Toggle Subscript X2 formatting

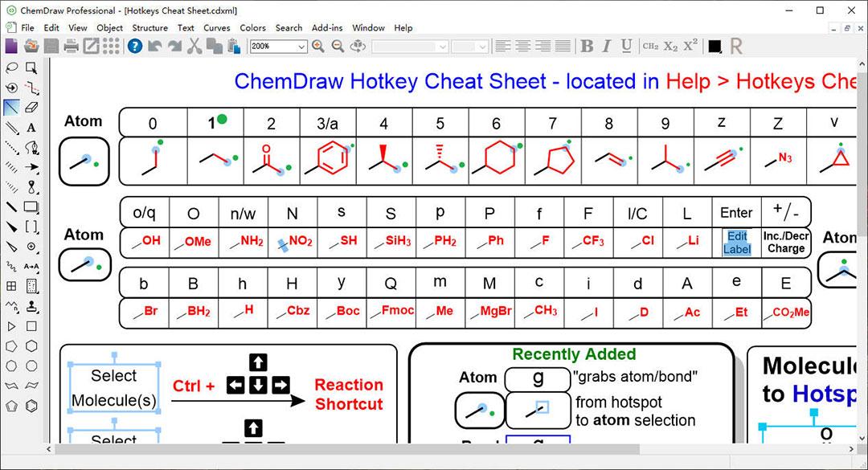[670, 47]
